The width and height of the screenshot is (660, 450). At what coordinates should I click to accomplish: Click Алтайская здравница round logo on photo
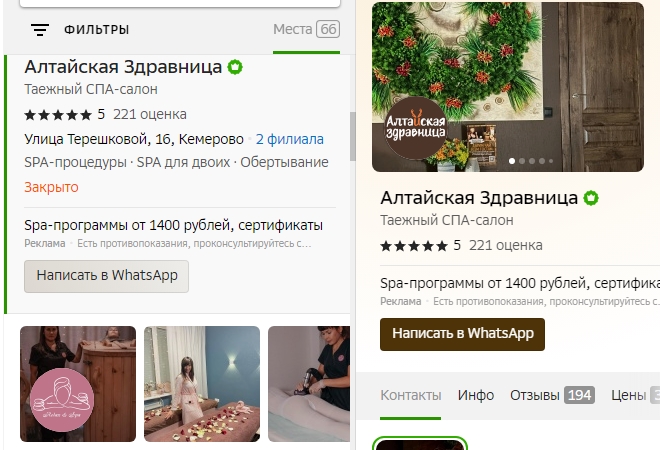415,128
